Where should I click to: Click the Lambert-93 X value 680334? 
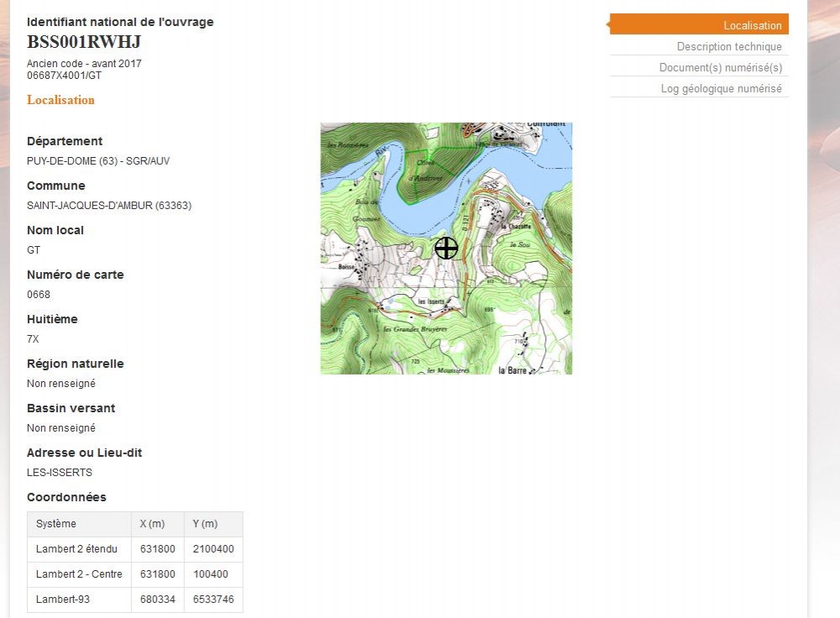point(157,600)
